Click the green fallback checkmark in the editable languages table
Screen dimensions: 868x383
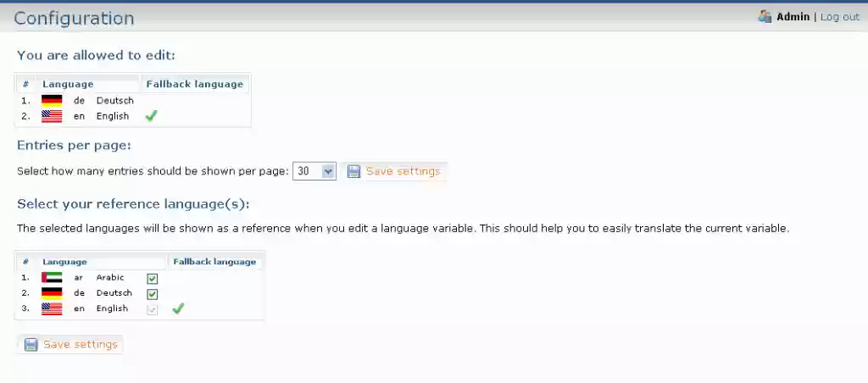(x=151, y=116)
